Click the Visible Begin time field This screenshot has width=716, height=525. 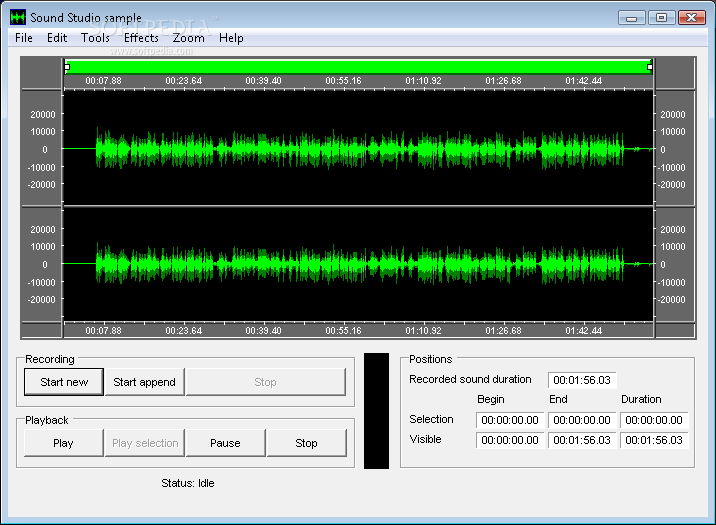[x=510, y=440]
